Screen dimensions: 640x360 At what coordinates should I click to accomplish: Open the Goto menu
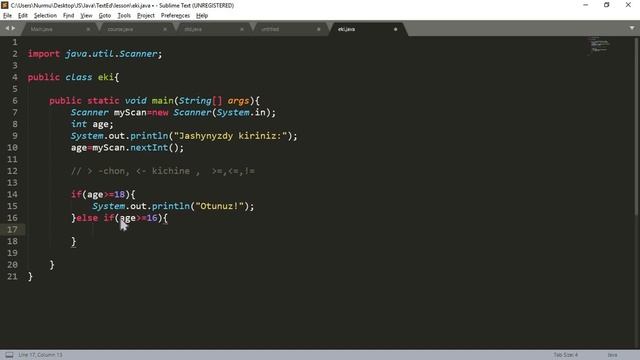(x=105, y=16)
